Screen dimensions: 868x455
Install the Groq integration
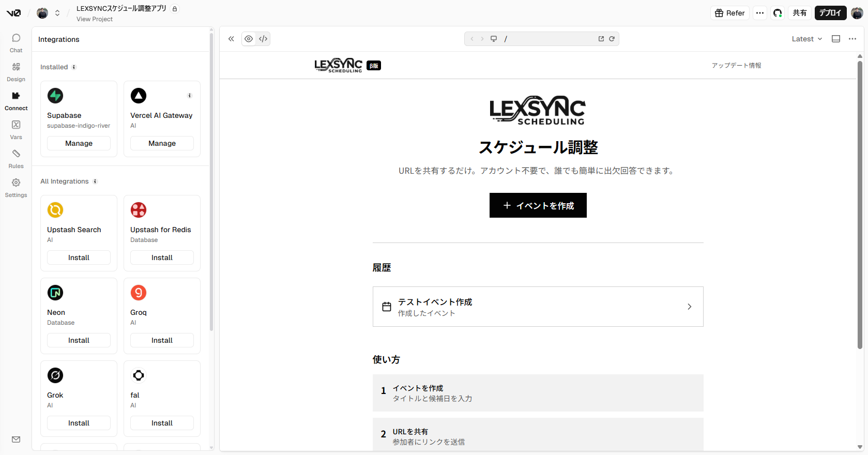pos(162,340)
